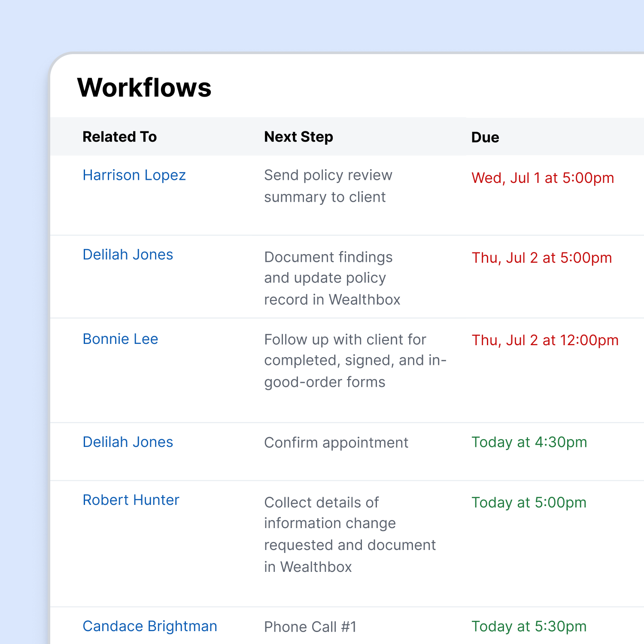Screen dimensions: 644x644
Task: Select the Document findings and update policy step
Action: (332, 278)
